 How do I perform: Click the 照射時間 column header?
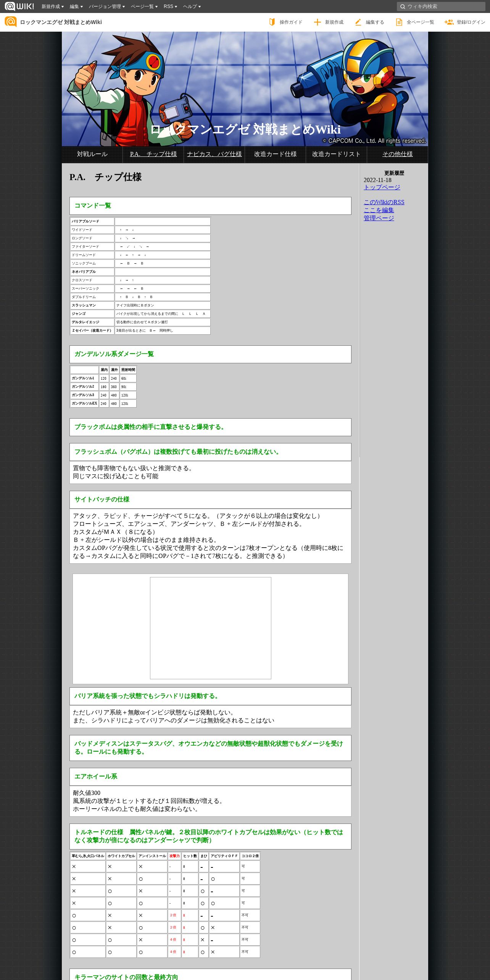click(x=128, y=370)
